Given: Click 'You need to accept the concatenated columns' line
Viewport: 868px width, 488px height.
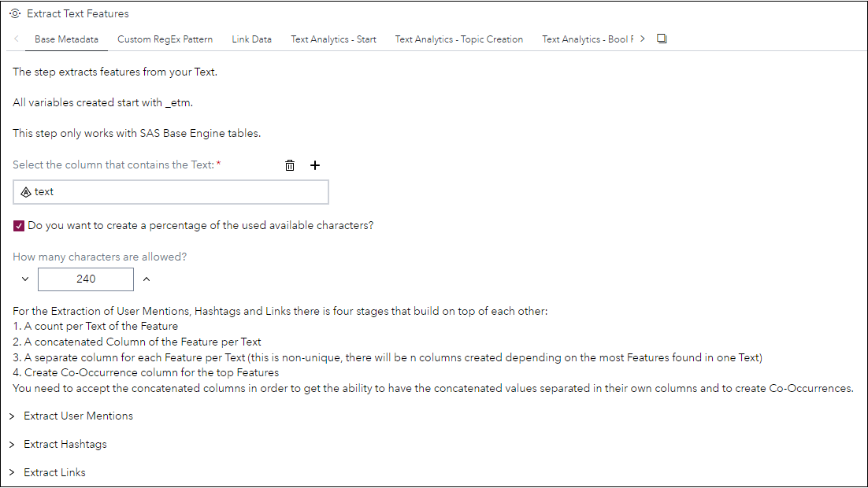Looking at the screenshot, I should tap(433, 388).
